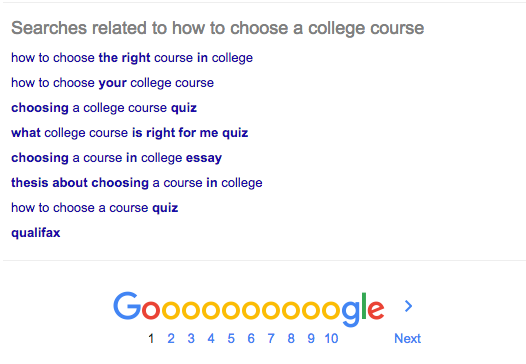Go to results page 5
The height and width of the screenshot is (364, 526).
[x=231, y=339]
